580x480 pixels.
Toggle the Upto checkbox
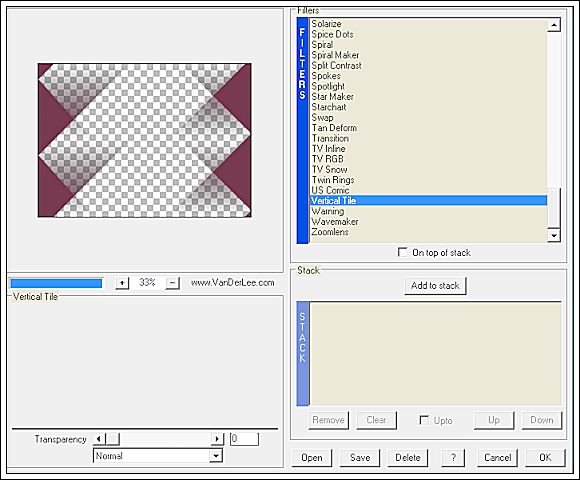tap(424, 420)
